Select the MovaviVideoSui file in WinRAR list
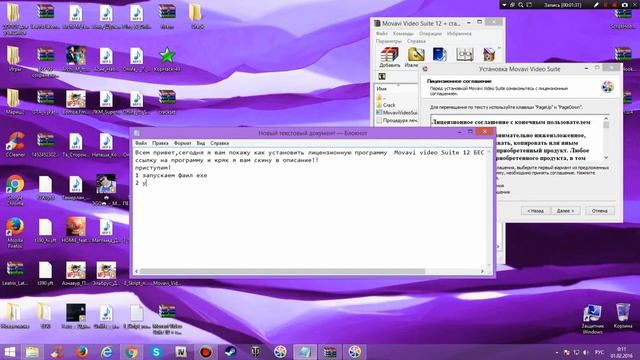 click(396, 112)
